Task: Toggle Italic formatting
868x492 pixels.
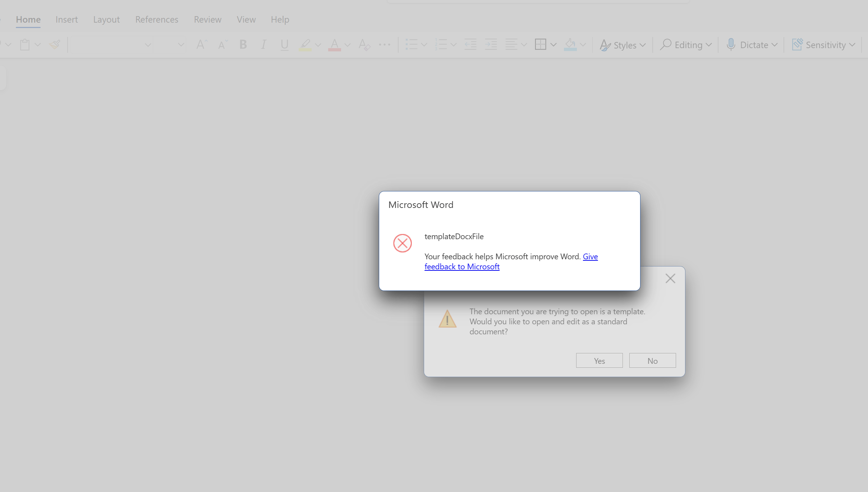Action: click(x=264, y=45)
